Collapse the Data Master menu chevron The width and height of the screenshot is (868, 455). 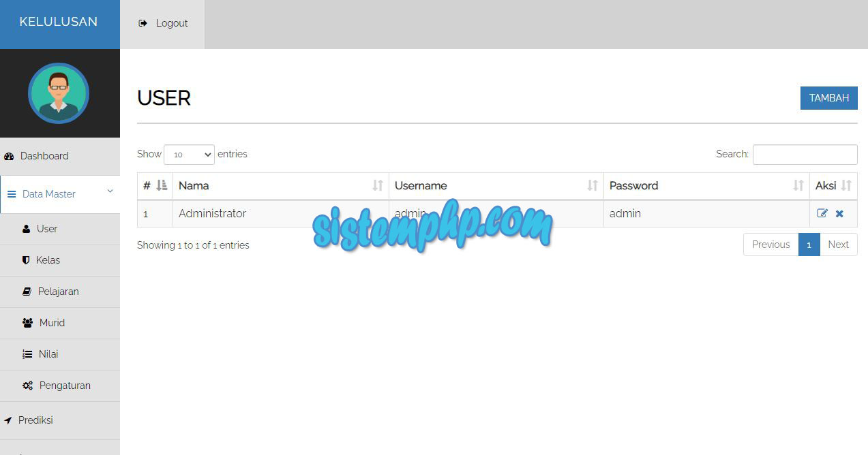[110, 192]
